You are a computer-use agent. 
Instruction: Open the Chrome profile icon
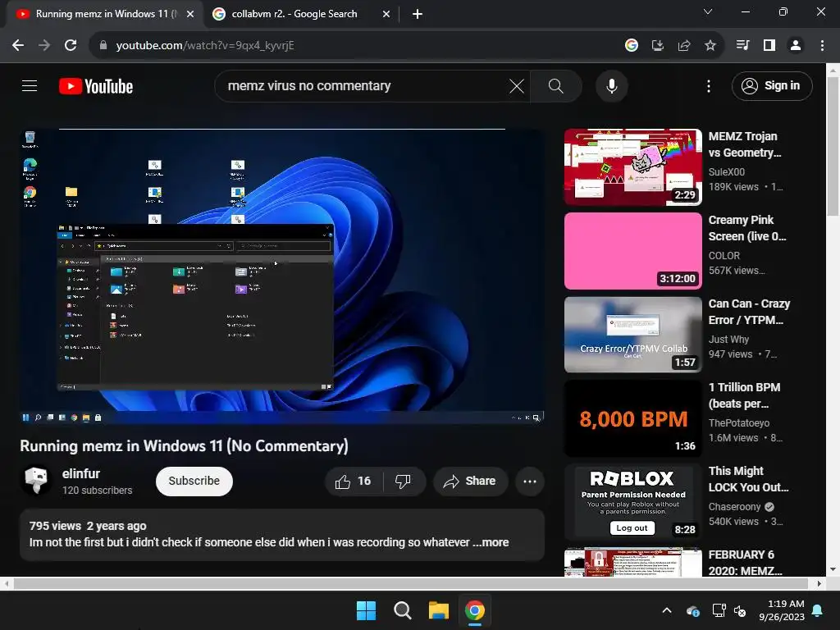796,45
